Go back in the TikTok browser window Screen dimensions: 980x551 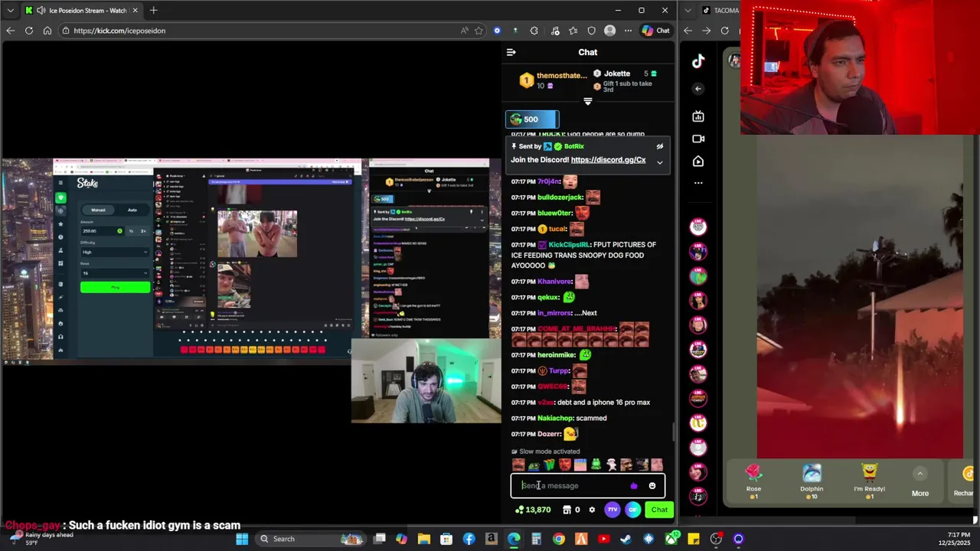point(688,31)
